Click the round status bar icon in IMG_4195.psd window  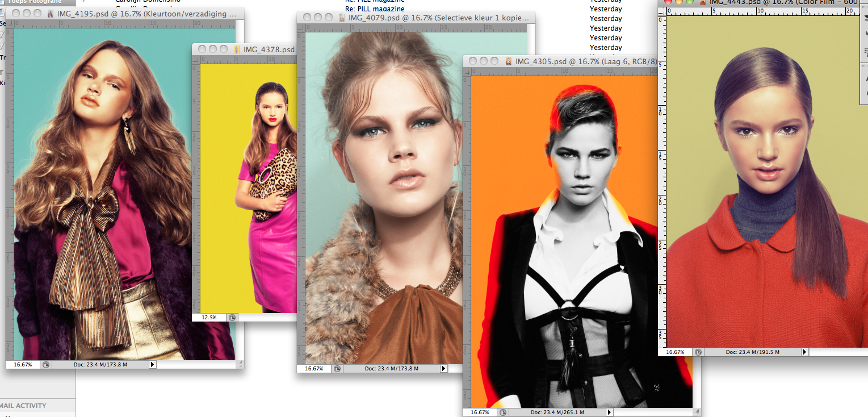pyautogui.click(x=46, y=365)
